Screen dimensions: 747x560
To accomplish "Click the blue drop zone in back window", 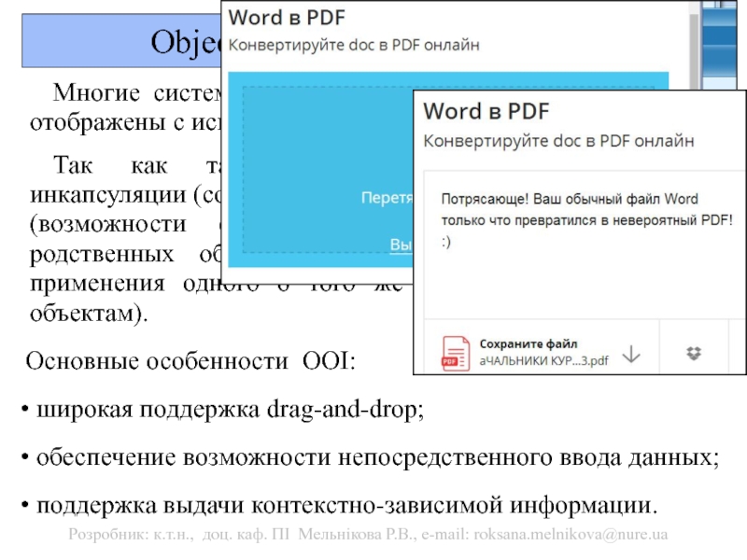I will 320,170.
